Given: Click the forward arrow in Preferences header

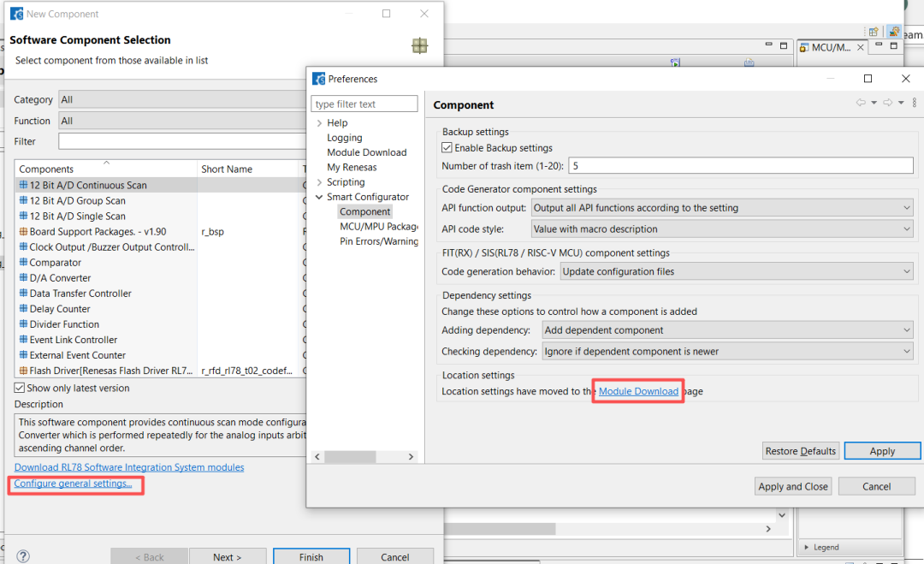Looking at the screenshot, I should [x=888, y=103].
